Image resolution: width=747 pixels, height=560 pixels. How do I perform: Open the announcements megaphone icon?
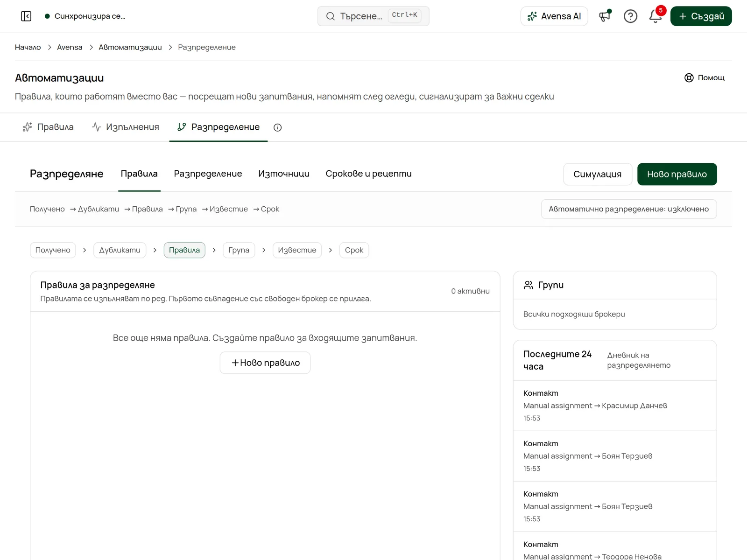pyautogui.click(x=605, y=16)
